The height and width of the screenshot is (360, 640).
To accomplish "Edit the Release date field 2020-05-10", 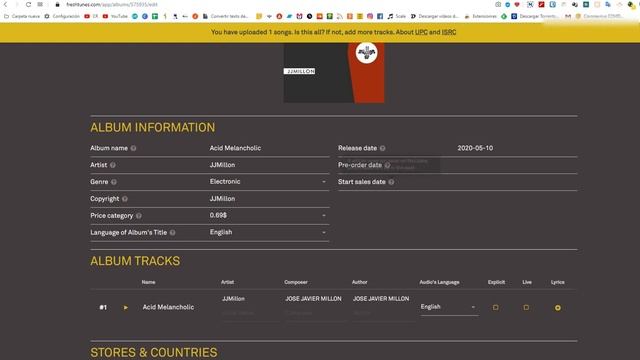I will [x=517, y=148].
